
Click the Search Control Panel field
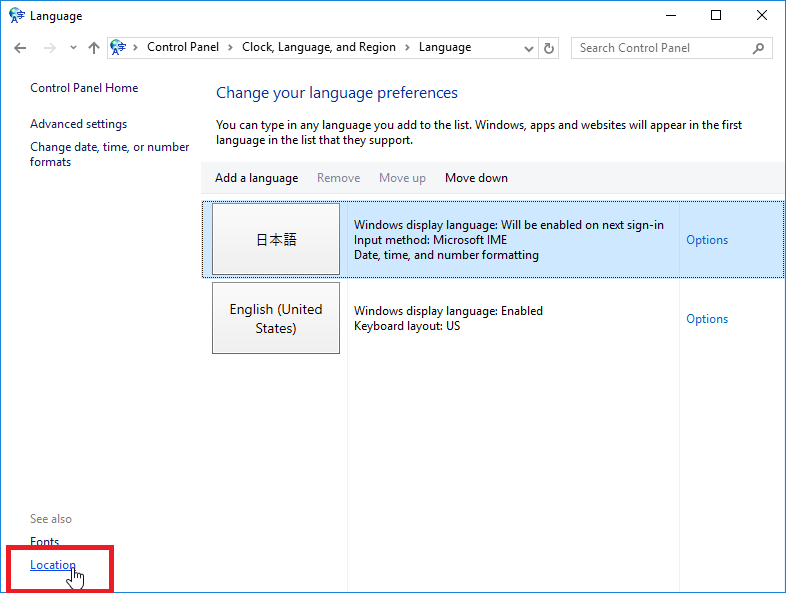(x=660, y=48)
